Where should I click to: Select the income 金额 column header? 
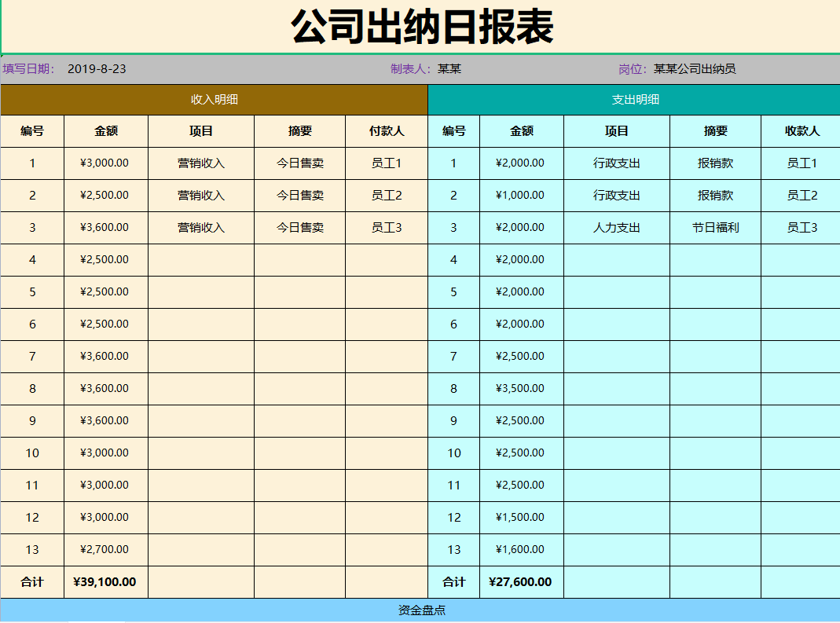click(x=105, y=131)
